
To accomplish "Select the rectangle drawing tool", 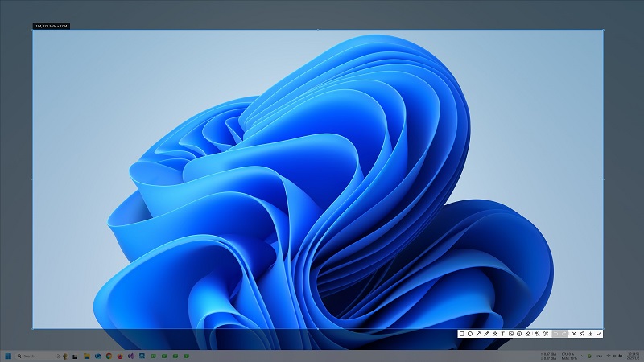I will tap(461, 334).
